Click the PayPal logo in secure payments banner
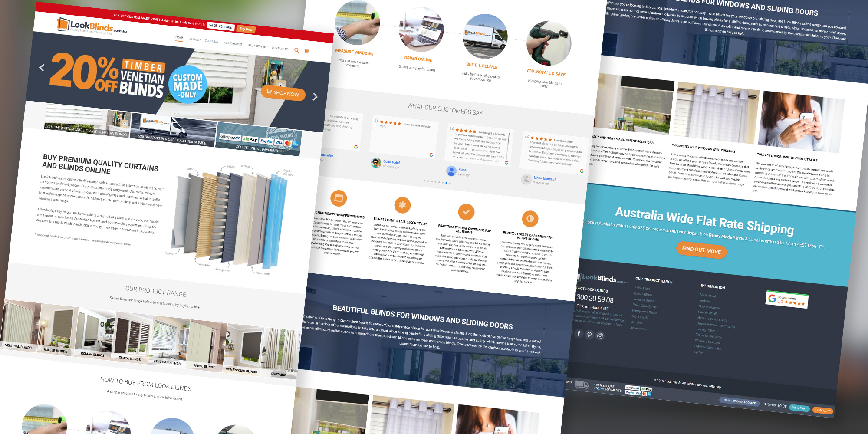 tap(266, 141)
